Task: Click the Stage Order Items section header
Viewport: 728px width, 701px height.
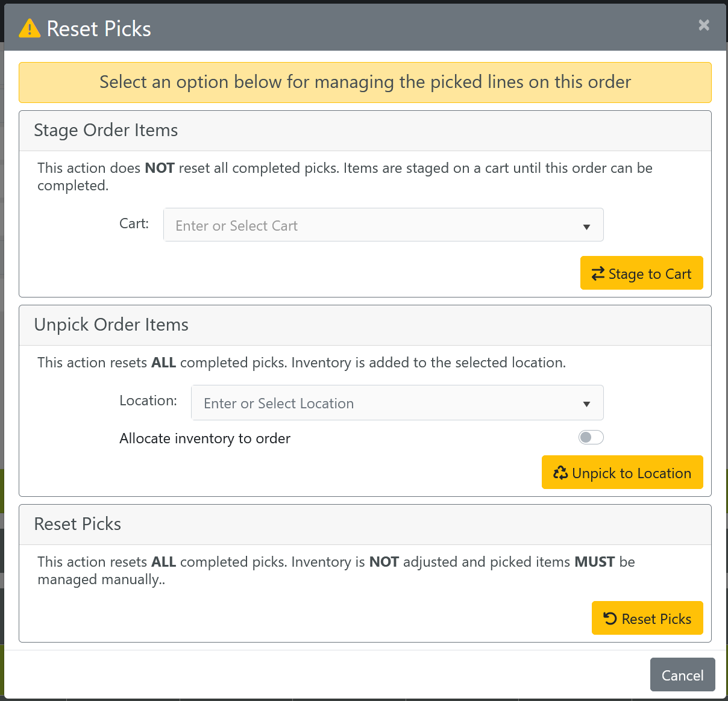Action: [106, 131]
